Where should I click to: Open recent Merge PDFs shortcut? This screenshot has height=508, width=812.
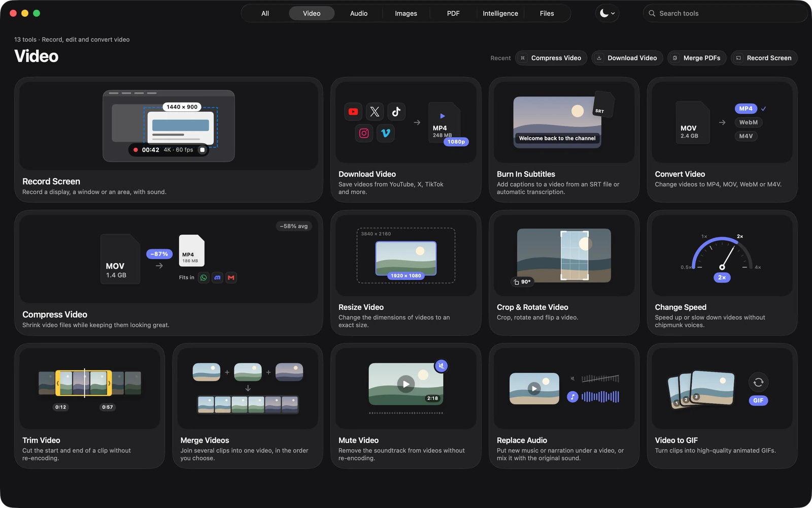[697, 58]
